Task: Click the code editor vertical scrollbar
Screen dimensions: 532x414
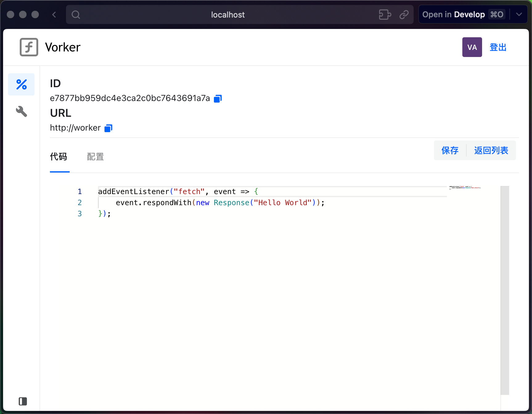Action: 505,290
